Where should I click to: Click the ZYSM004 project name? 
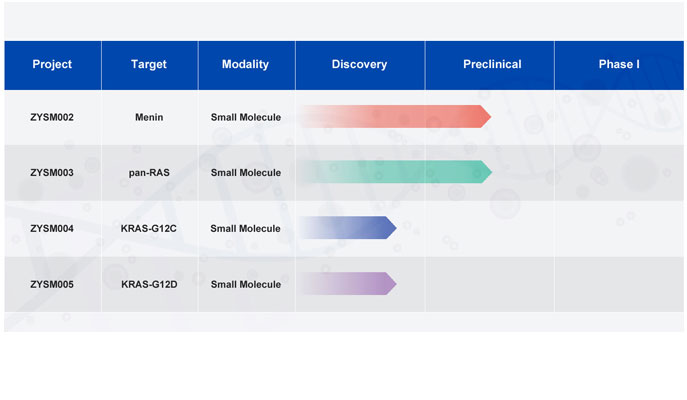[52, 228]
